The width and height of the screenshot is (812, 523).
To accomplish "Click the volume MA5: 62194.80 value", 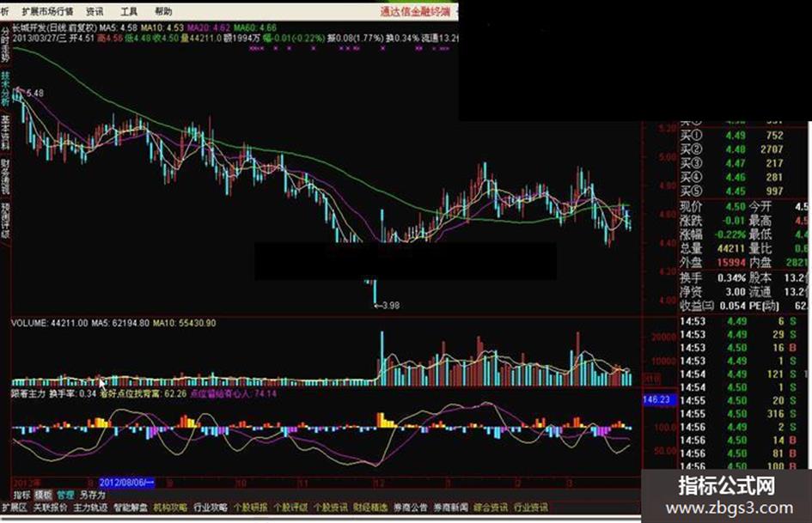I will pyautogui.click(x=120, y=323).
